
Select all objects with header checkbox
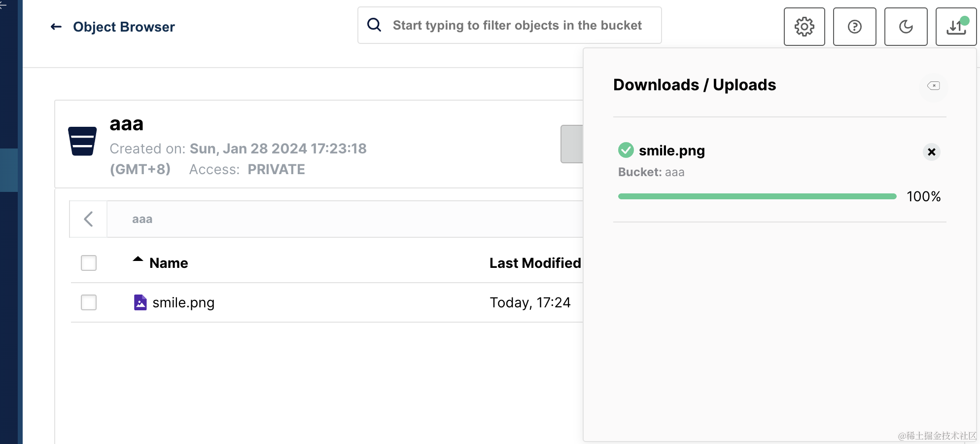tap(89, 263)
